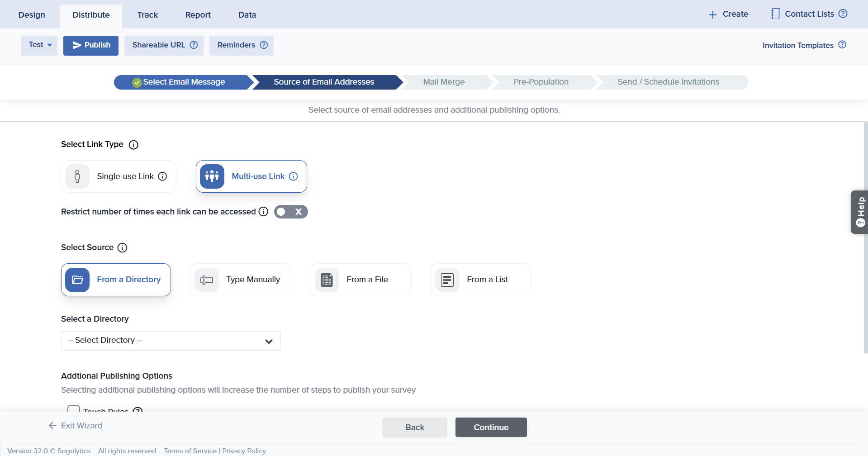Choose the From a List icon
The height and width of the screenshot is (456, 868).
pyautogui.click(x=447, y=280)
